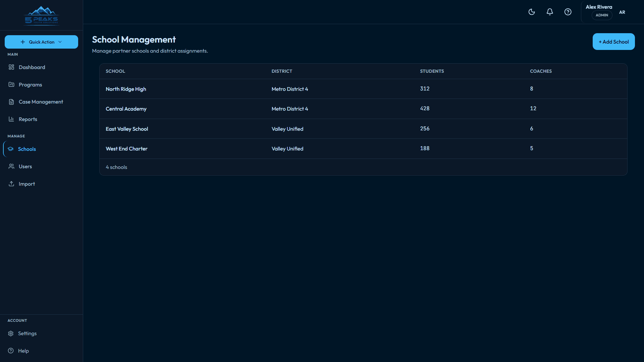
Task: Click the AR user avatar
Action: pos(622,12)
